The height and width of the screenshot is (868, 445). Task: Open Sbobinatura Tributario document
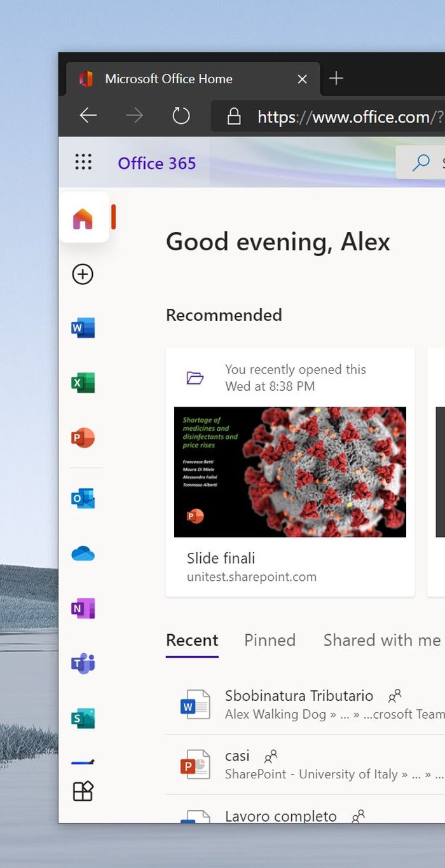[x=299, y=696]
